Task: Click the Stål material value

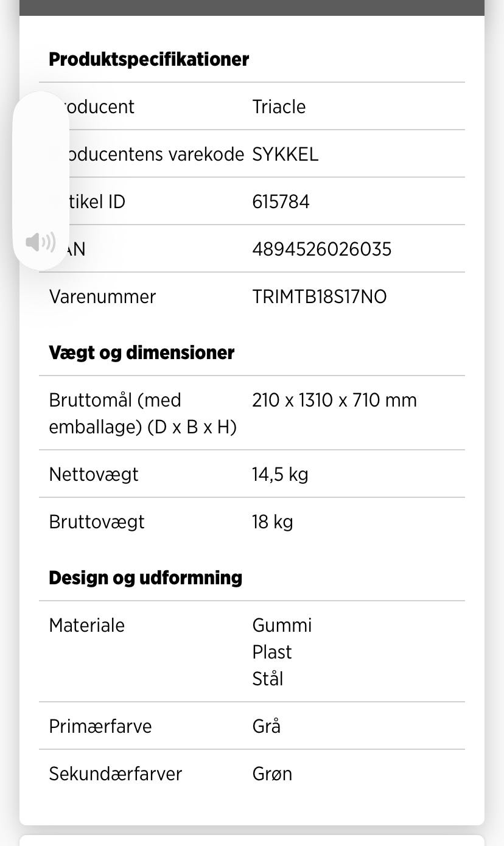Action: (268, 679)
